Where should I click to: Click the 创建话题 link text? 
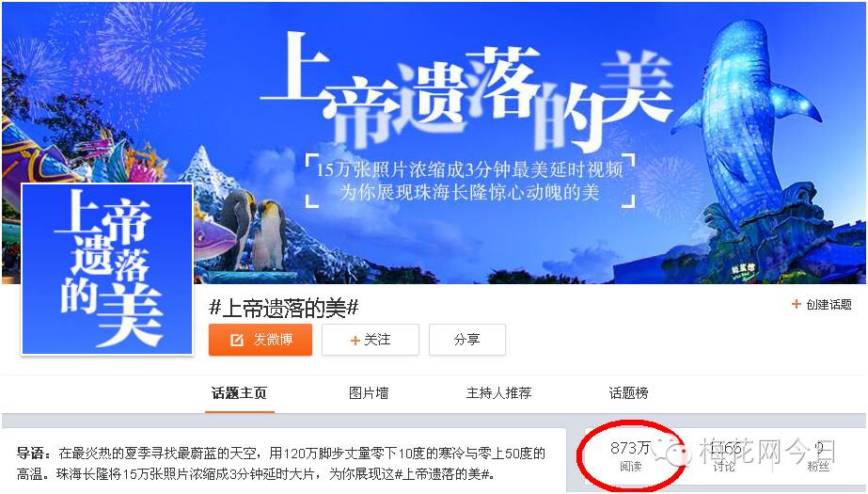[829, 304]
